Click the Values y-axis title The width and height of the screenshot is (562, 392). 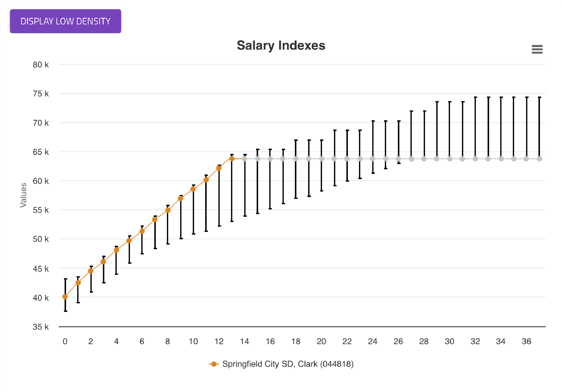[x=23, y=195]
